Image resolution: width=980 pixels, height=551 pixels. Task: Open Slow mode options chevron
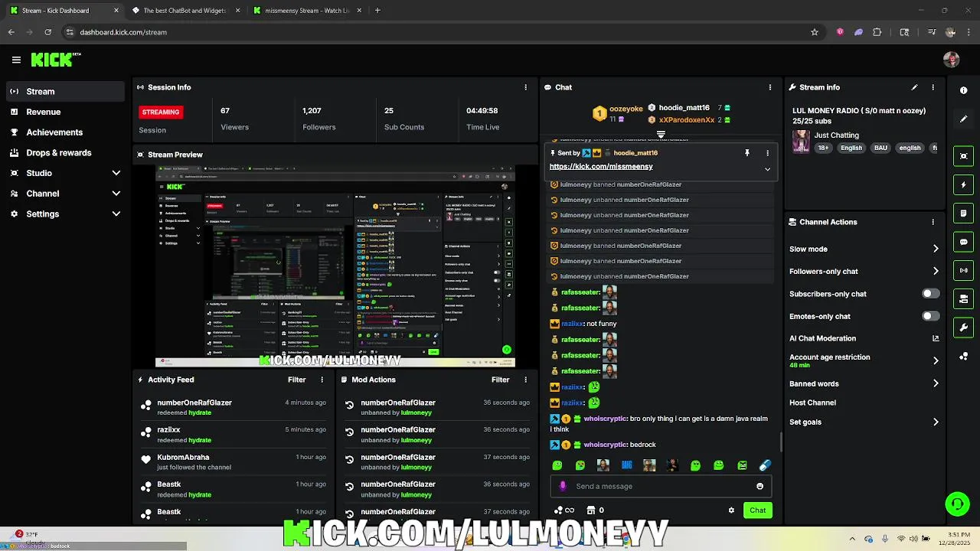935,249
